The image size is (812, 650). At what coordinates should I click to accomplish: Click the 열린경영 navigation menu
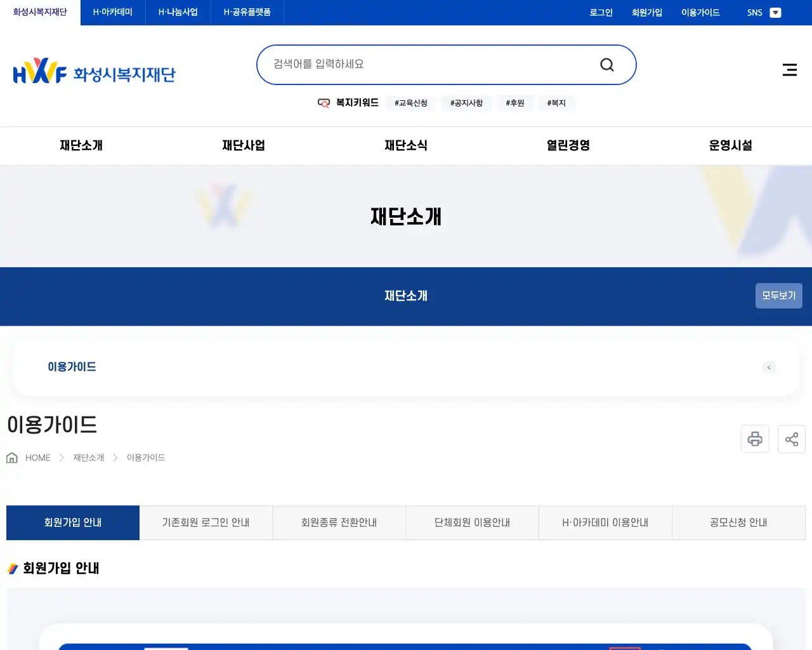tap(567, 145)
